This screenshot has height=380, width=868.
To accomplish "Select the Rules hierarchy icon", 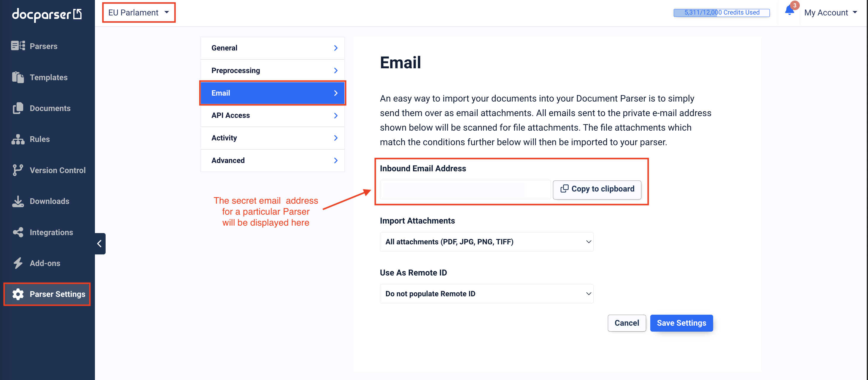I will point(18,139).
